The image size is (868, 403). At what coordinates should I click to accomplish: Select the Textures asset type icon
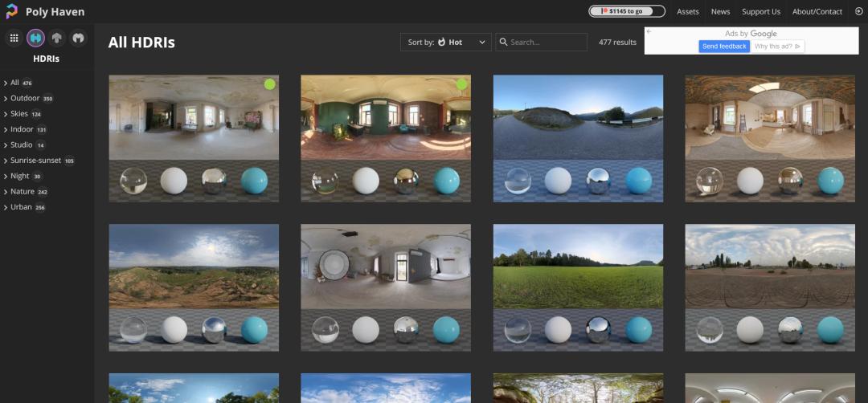(57, 38)
